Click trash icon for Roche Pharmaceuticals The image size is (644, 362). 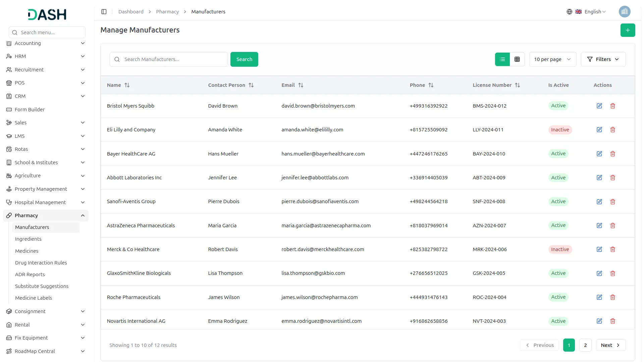612,297
